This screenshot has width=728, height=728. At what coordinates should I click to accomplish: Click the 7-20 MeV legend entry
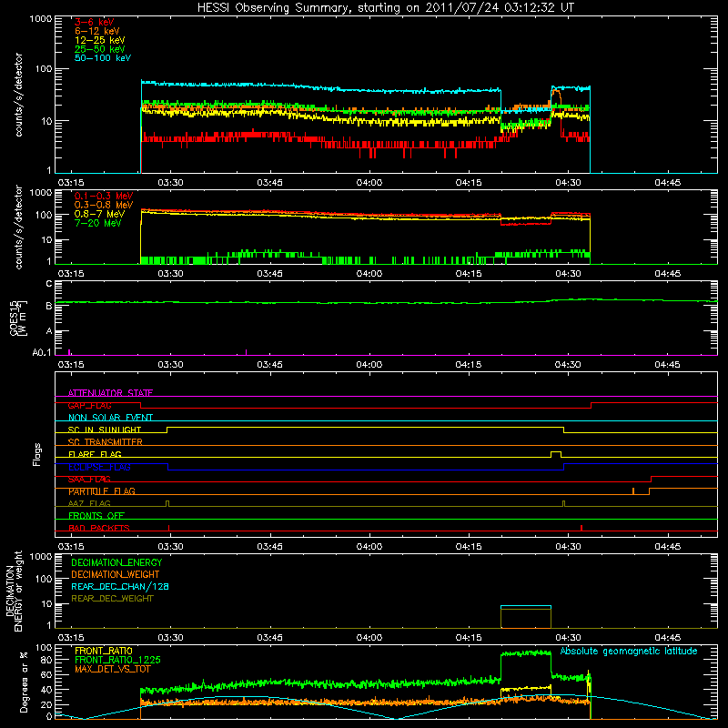point(97,223)
